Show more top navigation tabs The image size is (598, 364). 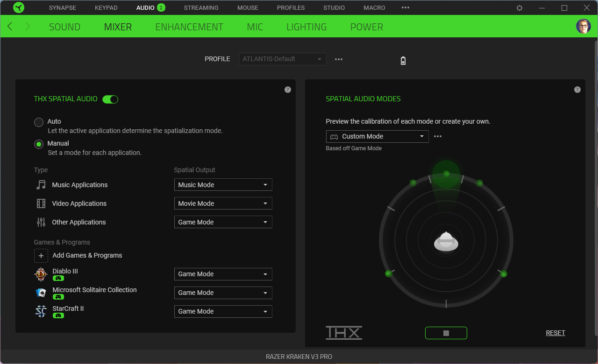406,7
